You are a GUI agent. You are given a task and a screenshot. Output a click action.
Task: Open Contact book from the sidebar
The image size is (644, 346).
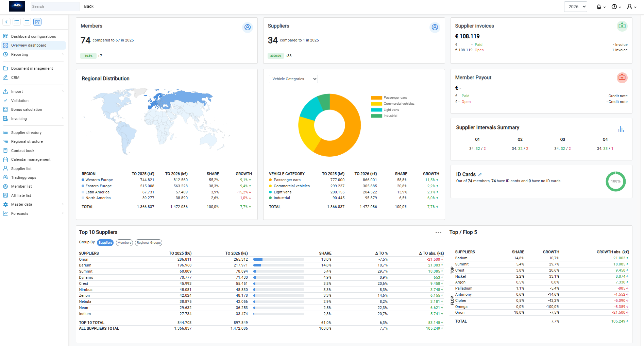[22, 151]
